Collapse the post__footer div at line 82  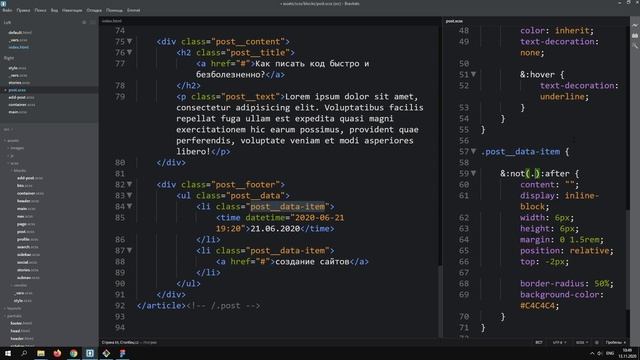(x=129, y=184)
